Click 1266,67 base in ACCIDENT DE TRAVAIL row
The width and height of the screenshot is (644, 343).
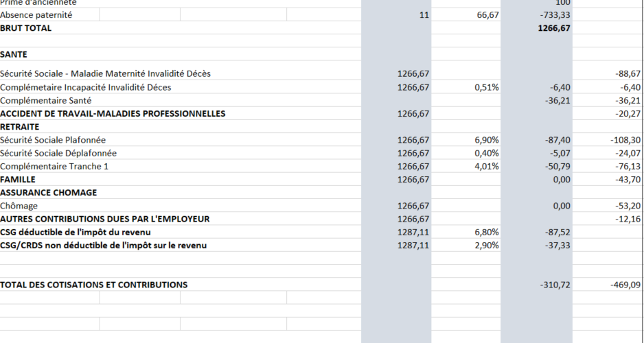coord(413,113)
